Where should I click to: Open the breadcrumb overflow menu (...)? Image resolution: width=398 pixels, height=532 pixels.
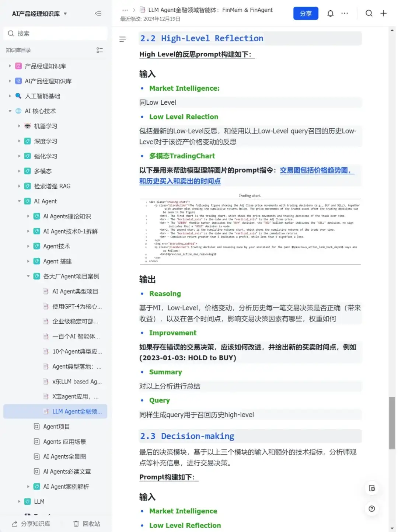tap(125, 10)
